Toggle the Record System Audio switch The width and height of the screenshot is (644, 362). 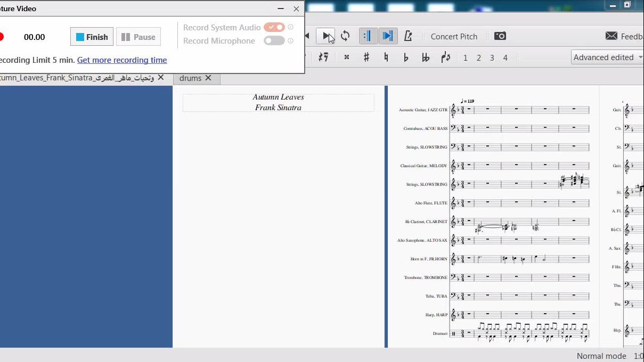tap(274, 27)
